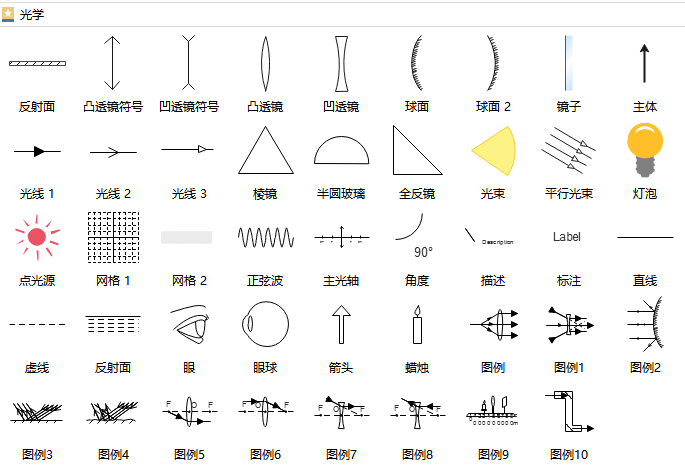This screenshot has height=466, width=685.
Task: Pick the 凹透镜 concave lens shape
Action: [341, 64]
